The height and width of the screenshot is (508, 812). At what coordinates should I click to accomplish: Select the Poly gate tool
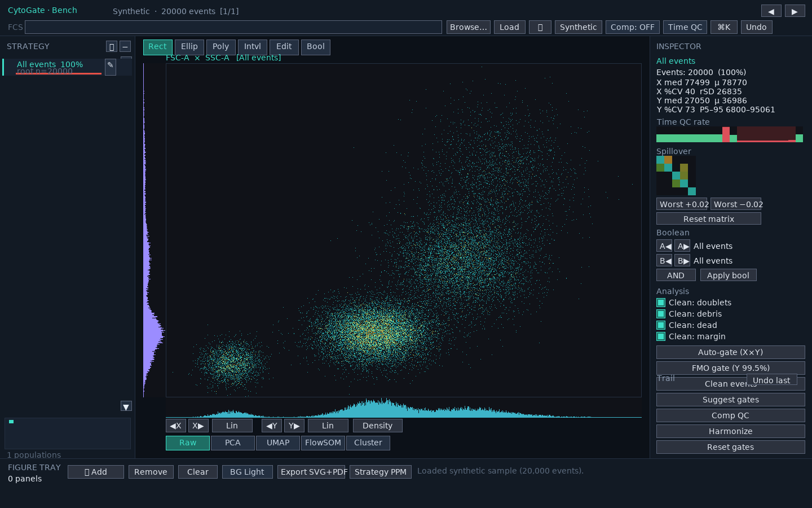(221, 47)
